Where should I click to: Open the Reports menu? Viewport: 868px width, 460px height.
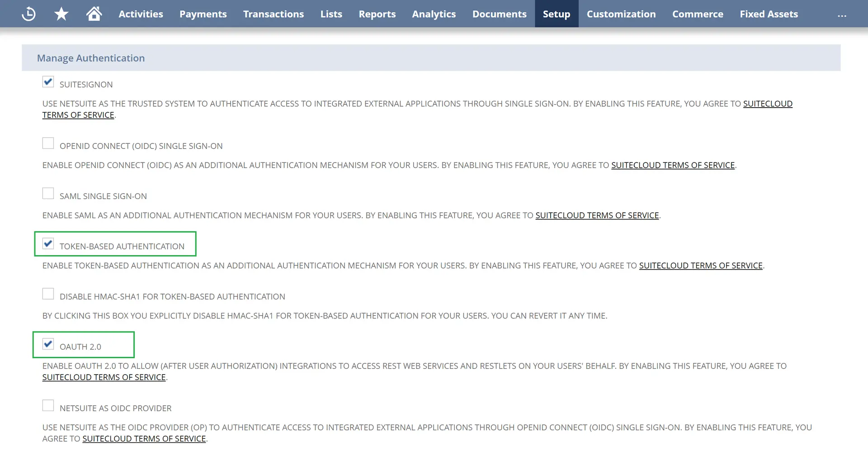click(x=377, y=14)
